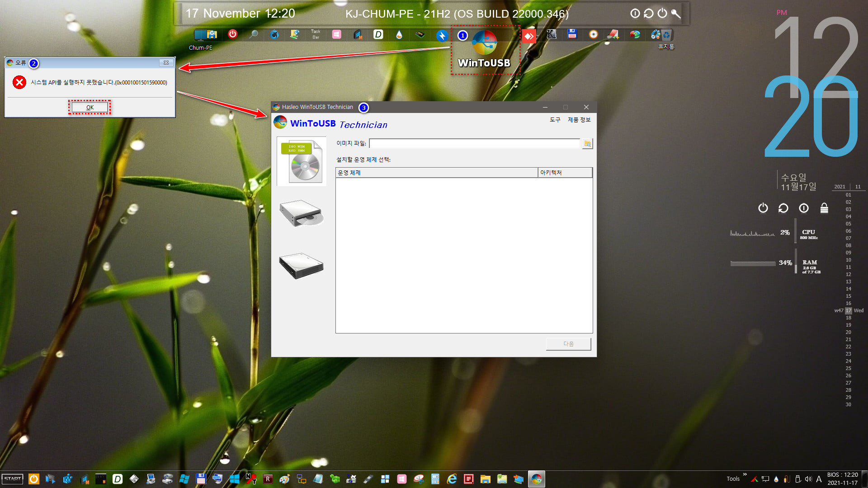Open the Tools toolbar on taskbar
Image resolution: width=868 pixels, height=488 pixels.
point(733,479)
